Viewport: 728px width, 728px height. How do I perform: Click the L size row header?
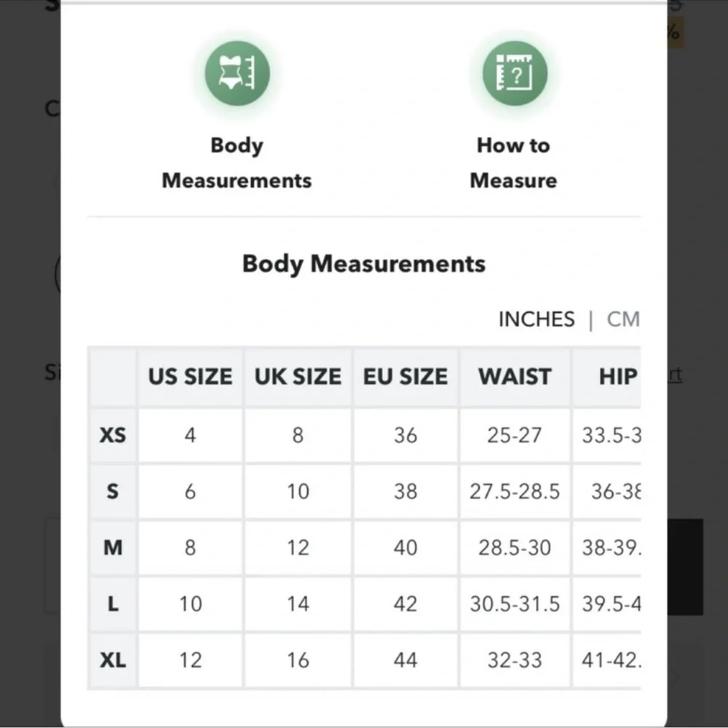pos(113,604)
